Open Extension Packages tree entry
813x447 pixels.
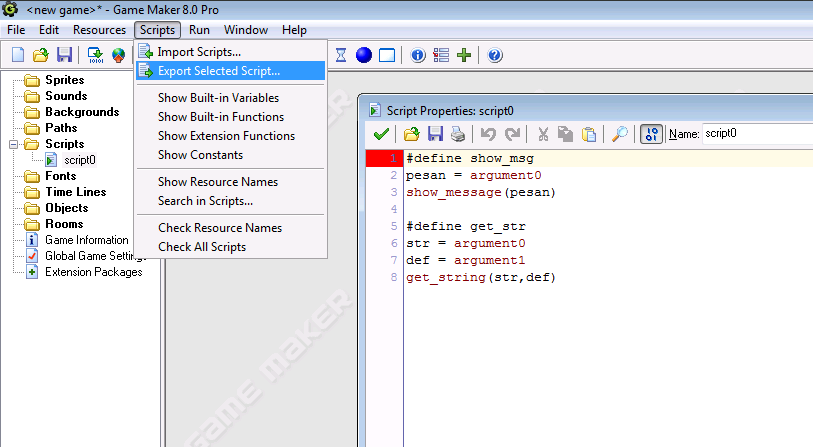click(x=93, y=272)
